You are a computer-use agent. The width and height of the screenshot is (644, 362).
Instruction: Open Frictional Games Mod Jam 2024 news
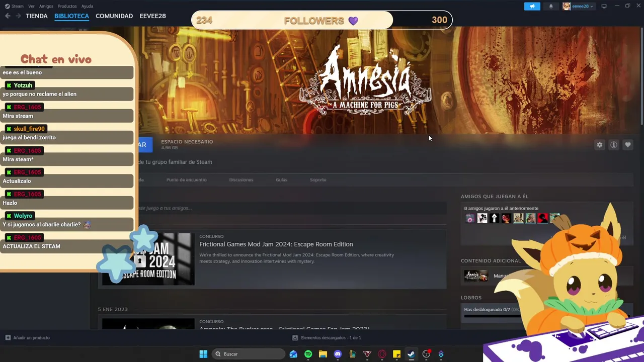click(276, 244)
